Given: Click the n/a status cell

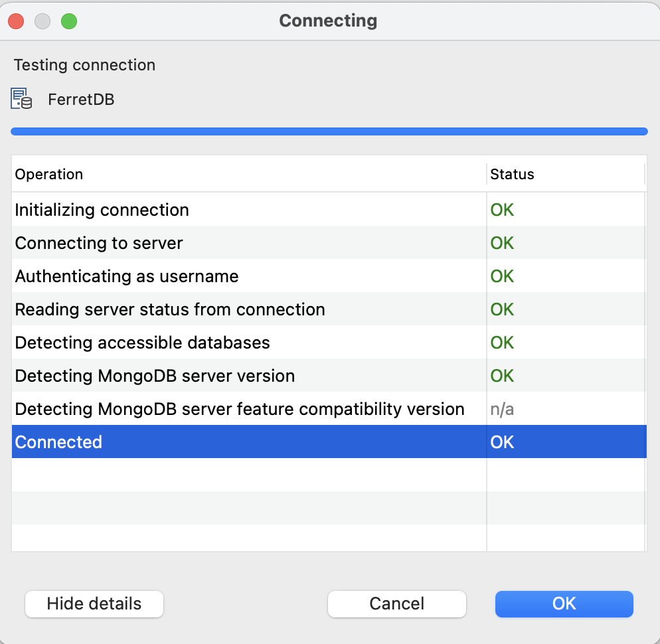Looking at the screenshot, I should (502, 408).
